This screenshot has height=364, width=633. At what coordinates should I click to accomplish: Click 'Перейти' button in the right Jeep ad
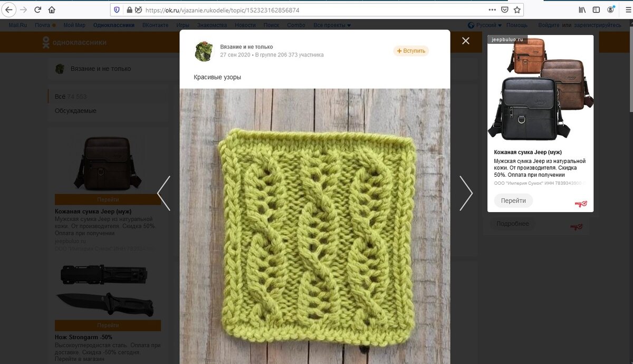pyautogui.click(x=513, y=201)
